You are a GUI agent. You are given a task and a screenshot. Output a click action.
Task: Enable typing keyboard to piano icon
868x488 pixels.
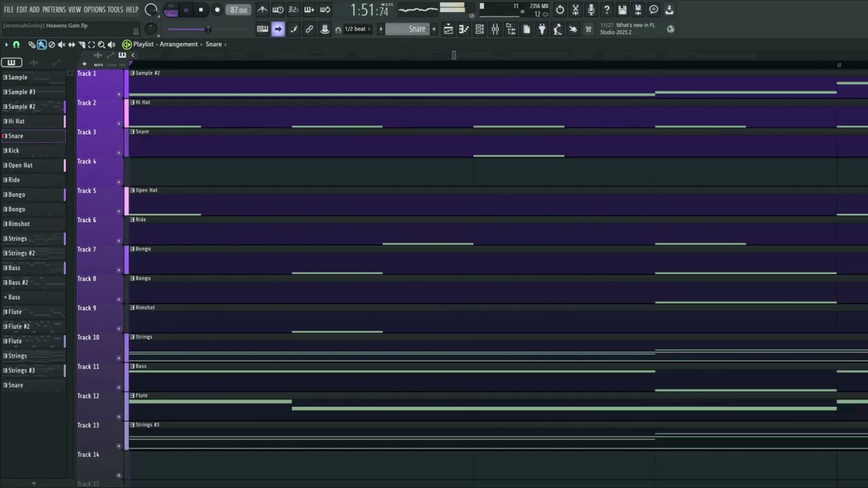pyautogui.click(x=262, y=29)
